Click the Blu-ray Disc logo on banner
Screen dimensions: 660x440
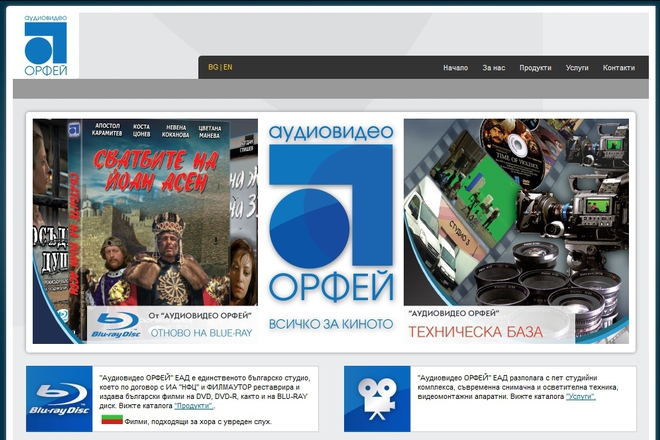[x=116, y=325]
